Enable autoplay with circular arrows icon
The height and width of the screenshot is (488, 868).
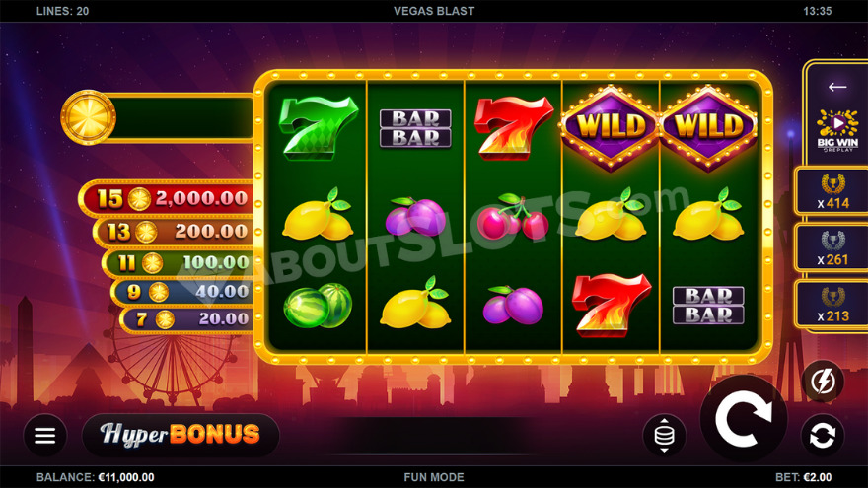click(823, 436)
